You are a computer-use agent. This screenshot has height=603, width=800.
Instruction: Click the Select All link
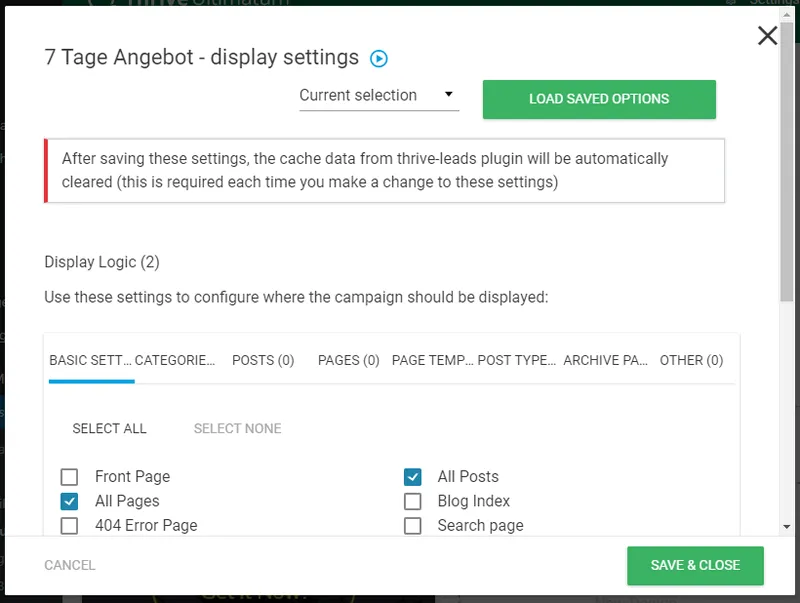click(x=109, y=429)
